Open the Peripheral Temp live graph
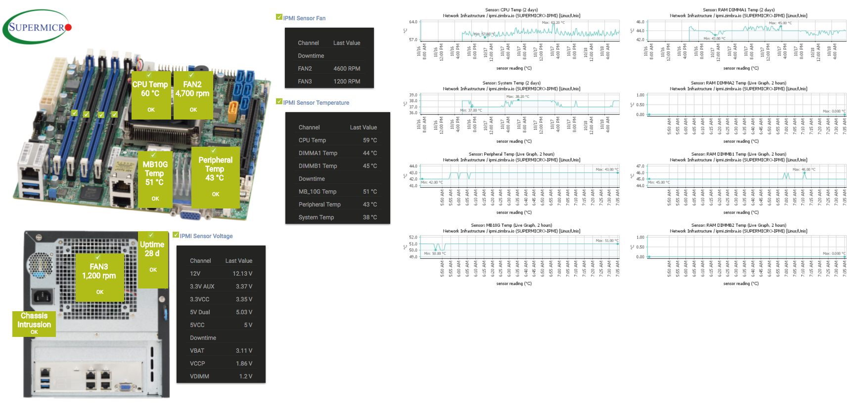 pyautogui.click(x=511, y=183)
